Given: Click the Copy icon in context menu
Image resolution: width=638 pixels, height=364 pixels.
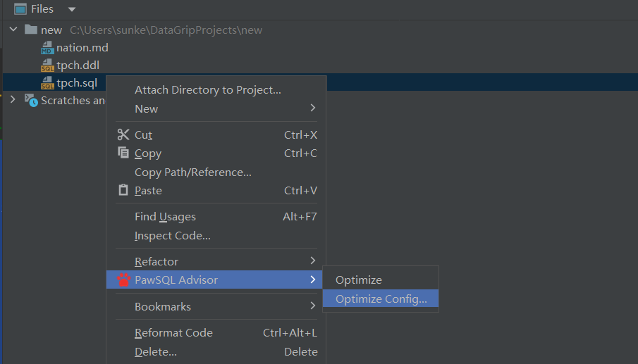Looking at the screenshot, I should pyautogui.click(x=123, y=153).
